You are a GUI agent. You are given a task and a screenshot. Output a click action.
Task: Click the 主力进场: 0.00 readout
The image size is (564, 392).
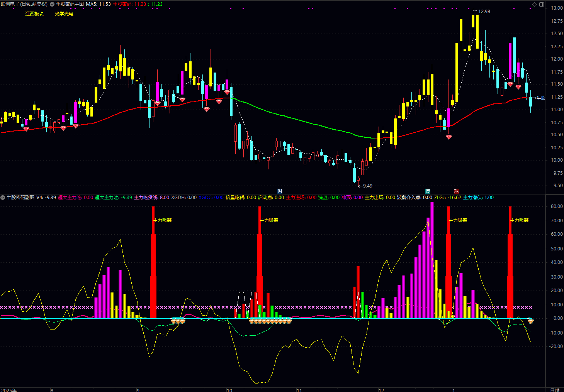point(301,198)
